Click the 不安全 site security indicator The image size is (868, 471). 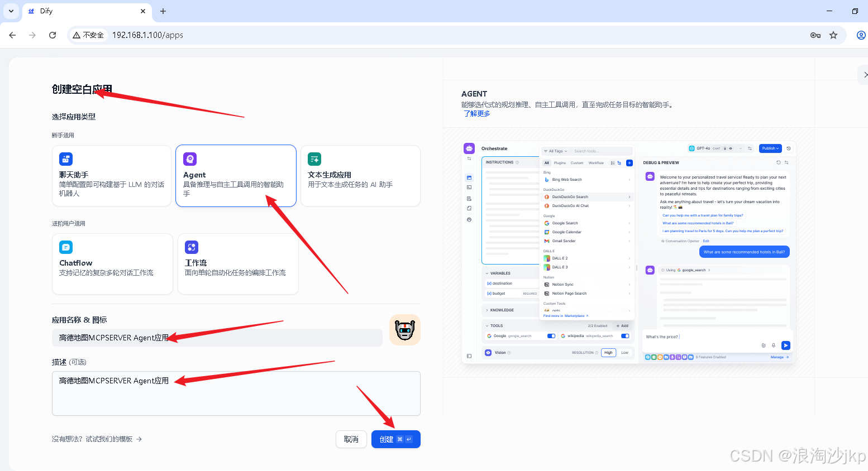(x=88, y=35)
